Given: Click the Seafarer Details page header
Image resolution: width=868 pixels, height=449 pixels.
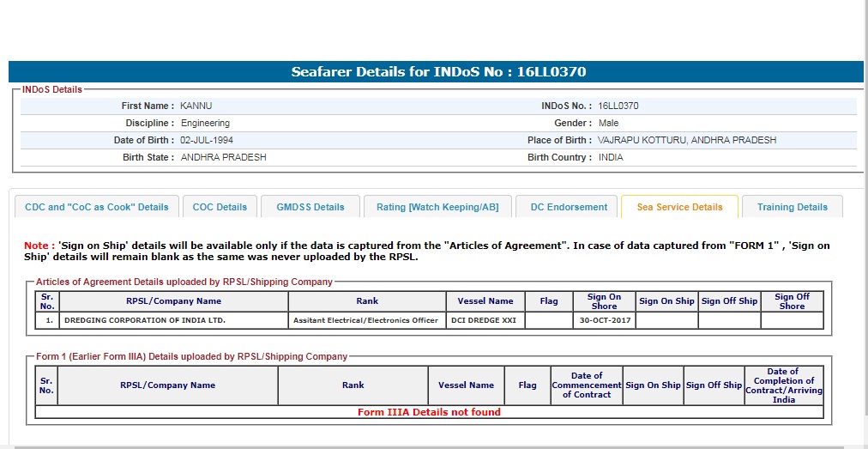Looking at the screenshot, I should point(437,72).
